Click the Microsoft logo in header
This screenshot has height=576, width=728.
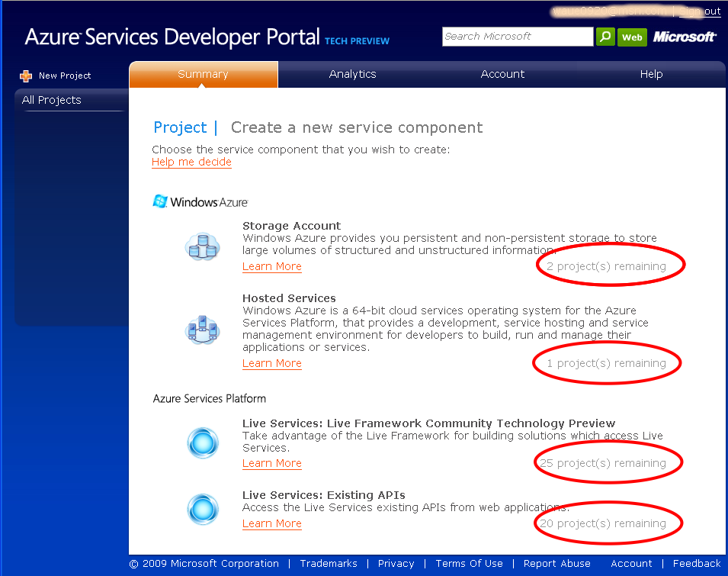(685, 37)
